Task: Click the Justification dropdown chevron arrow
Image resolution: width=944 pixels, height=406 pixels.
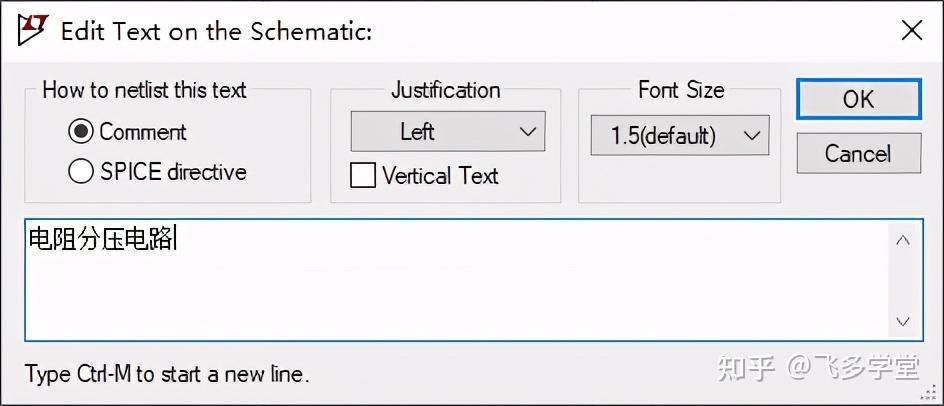Action: 529,132
